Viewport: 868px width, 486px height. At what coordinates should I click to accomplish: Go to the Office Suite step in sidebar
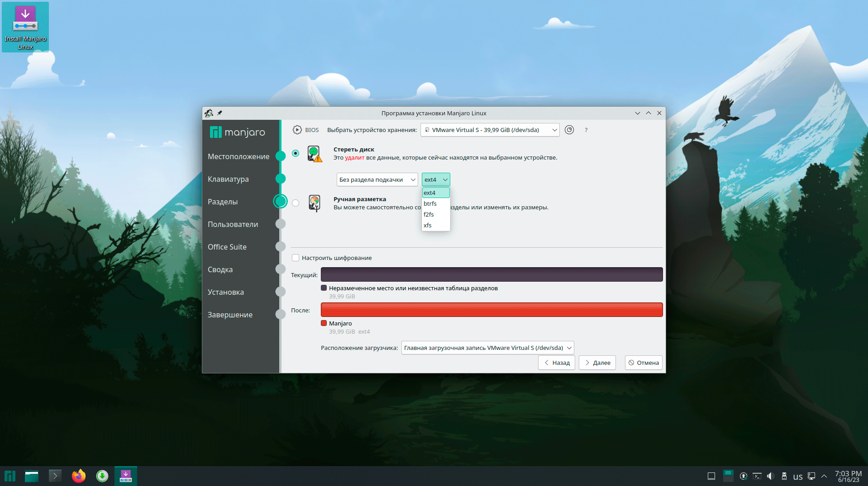point(227,247)
